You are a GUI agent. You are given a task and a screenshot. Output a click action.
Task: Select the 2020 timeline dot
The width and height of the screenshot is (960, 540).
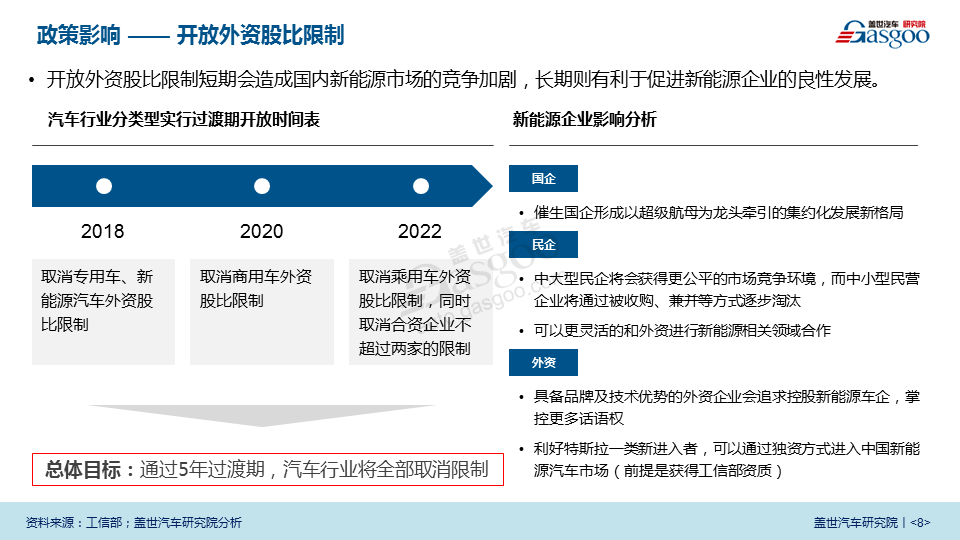(262, 186)
